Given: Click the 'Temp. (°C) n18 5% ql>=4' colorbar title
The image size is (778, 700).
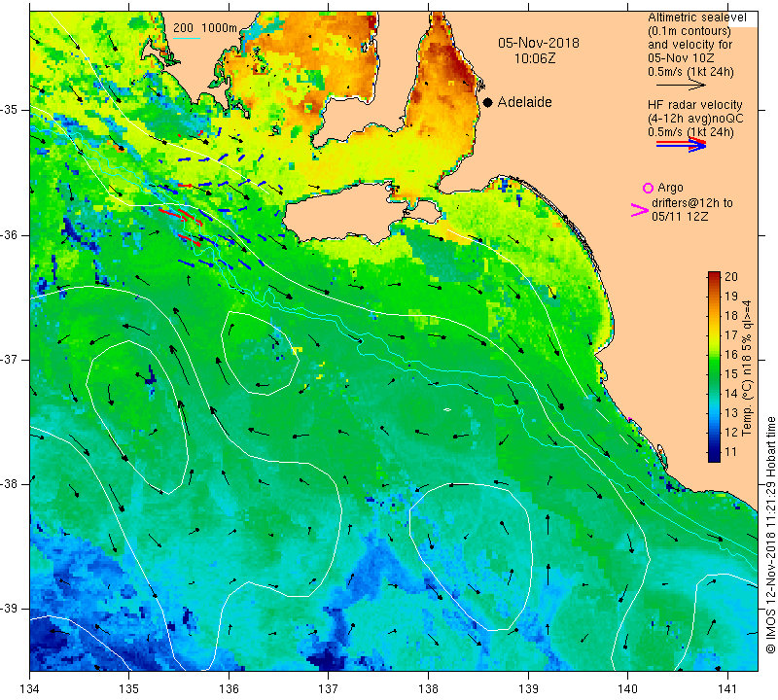Looking at the screenshot, I should (747, 368).
